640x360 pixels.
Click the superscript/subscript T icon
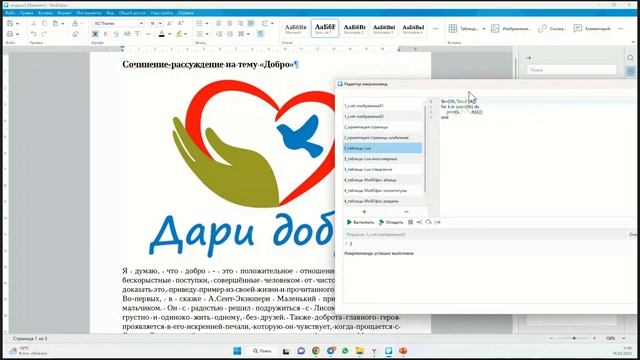tap(138, 34)
